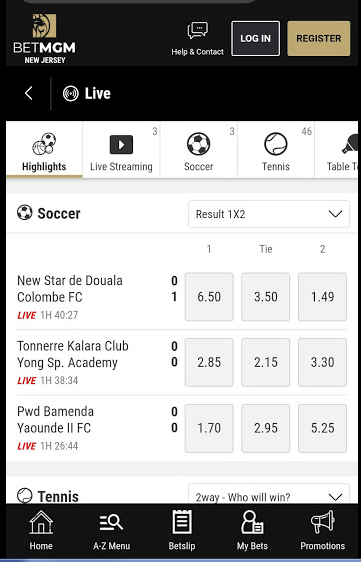Switch to the Soccer tab
This screenshot has height=562, width=361.
click(199, 150)
